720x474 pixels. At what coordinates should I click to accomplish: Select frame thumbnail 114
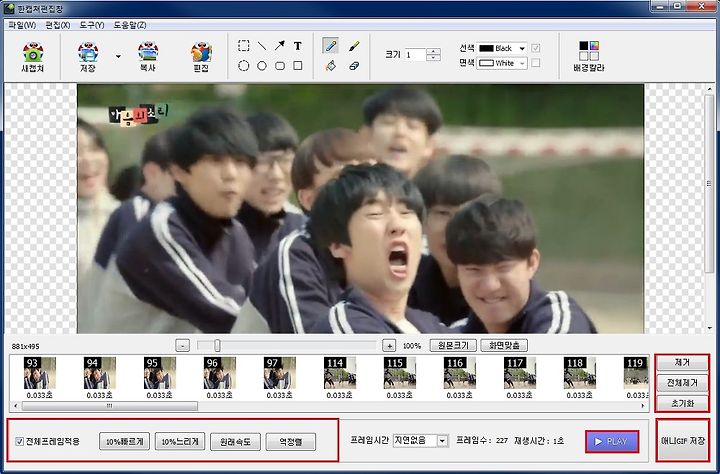coord(340,373)
